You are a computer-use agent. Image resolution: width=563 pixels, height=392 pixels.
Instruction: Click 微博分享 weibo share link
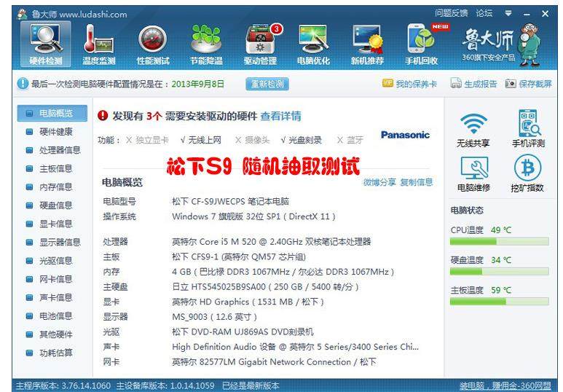(x=379, y=182)
